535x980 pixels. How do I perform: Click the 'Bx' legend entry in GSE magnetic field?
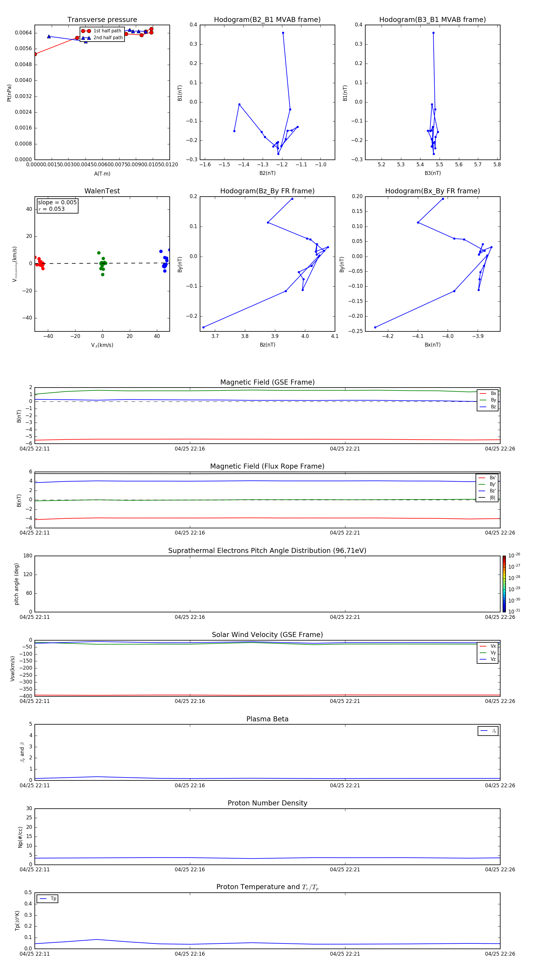point(488,393)
